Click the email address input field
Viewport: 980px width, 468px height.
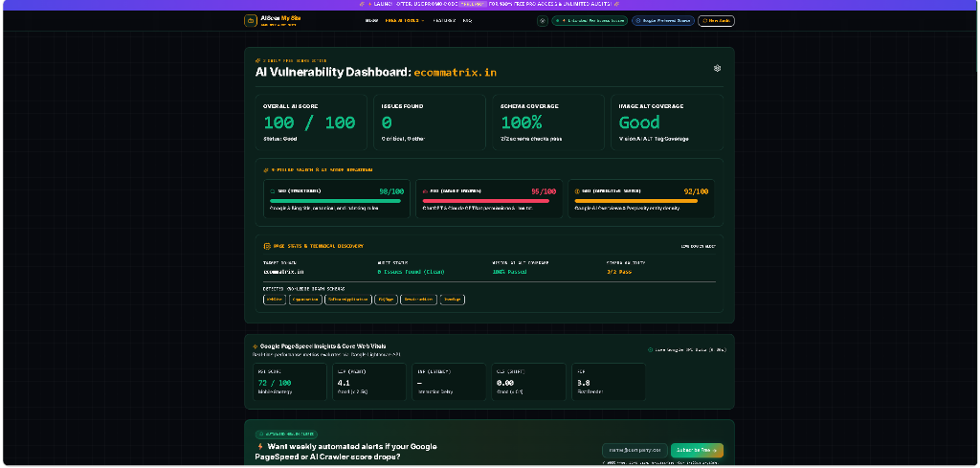[635, 450]
